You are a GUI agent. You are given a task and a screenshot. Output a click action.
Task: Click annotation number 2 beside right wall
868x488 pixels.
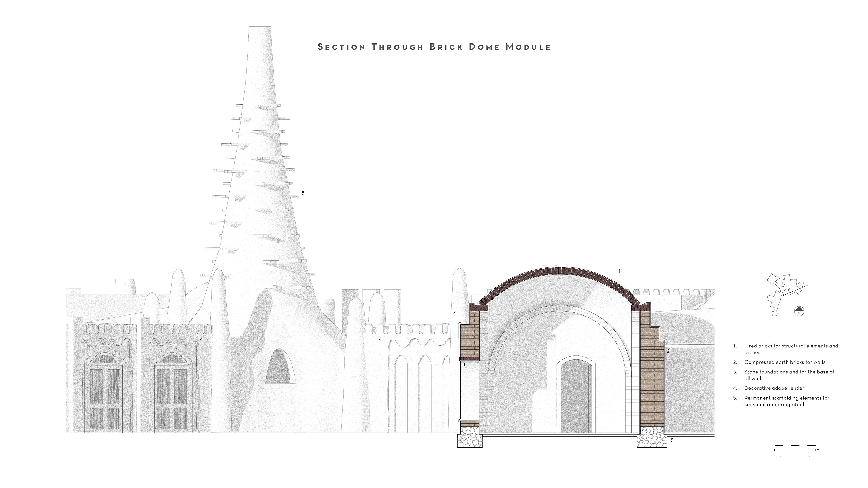pos(668,351)
